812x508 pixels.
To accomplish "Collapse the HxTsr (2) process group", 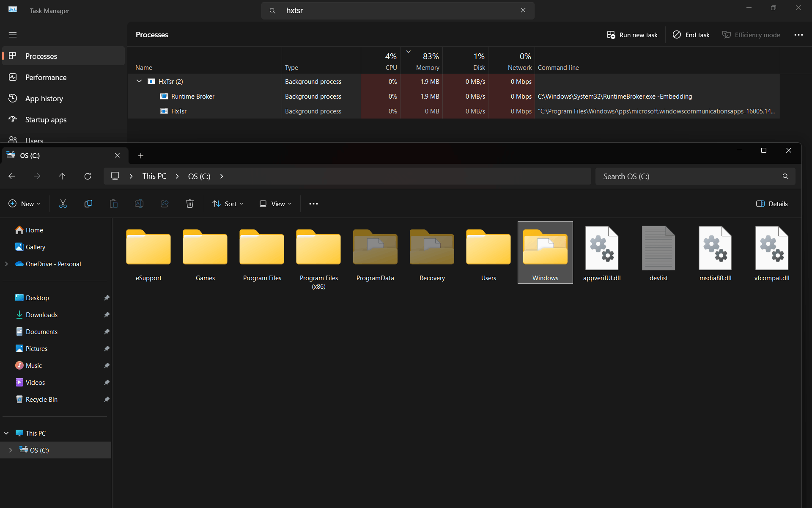I will point(139,81).
